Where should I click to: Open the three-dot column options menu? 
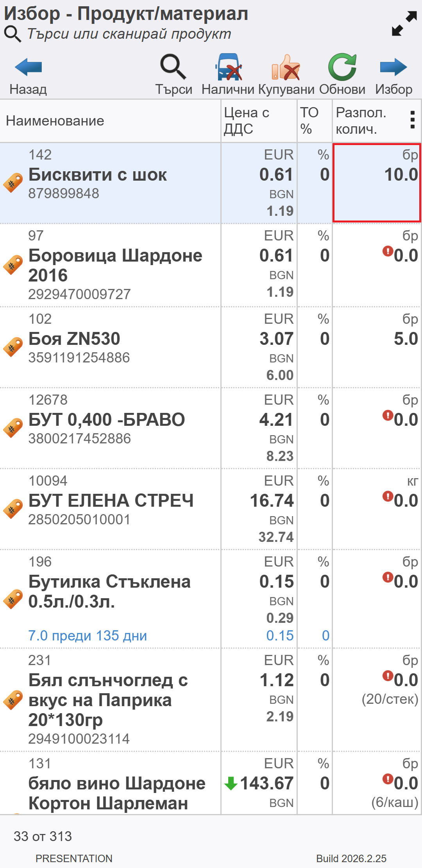point(412,120)
